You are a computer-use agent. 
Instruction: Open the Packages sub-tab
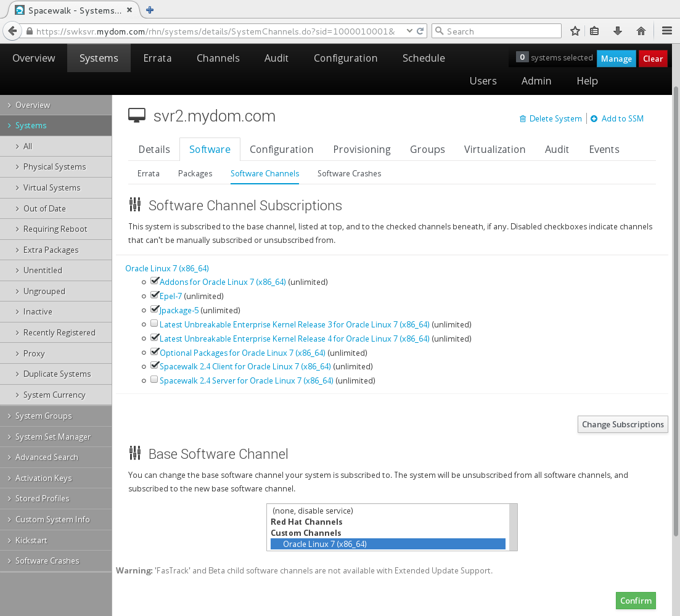click(x=195, y=173)
